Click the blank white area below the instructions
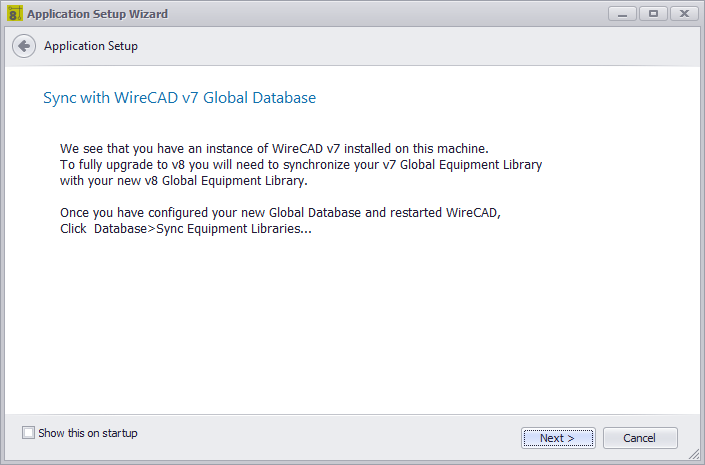The height and width of the screenshot is (465, 705). click(x=352, y=324)
